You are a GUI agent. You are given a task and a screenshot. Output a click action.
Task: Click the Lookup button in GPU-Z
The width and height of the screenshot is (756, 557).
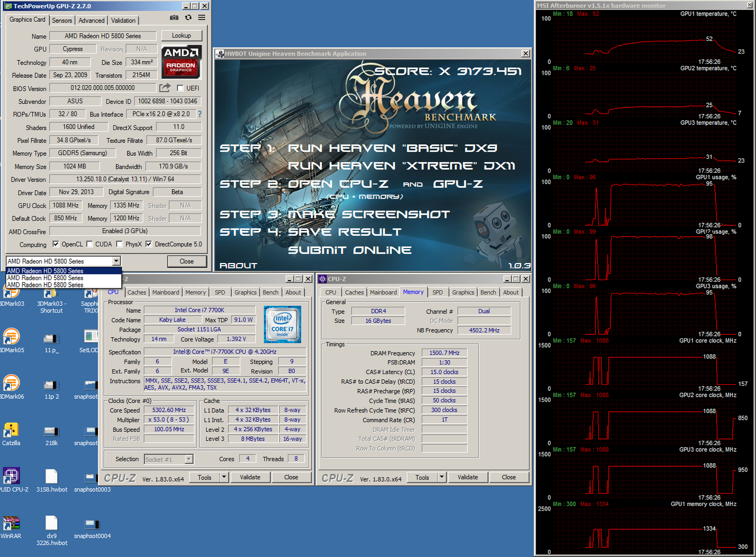[x=181, y=36]
